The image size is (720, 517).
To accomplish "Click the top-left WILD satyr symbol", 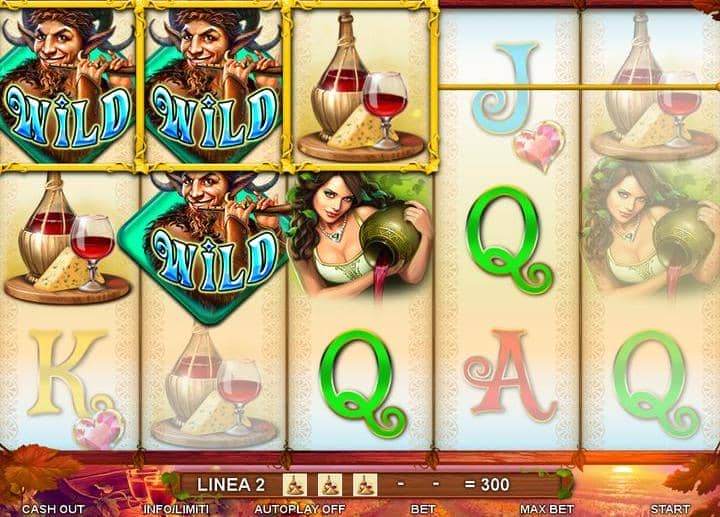I will tap(68, 85).
